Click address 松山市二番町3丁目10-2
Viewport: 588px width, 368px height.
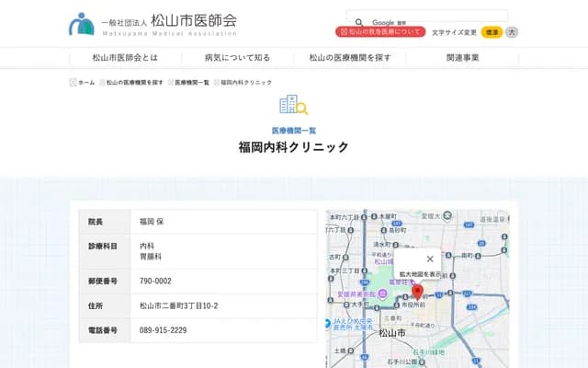coord(178,305)
